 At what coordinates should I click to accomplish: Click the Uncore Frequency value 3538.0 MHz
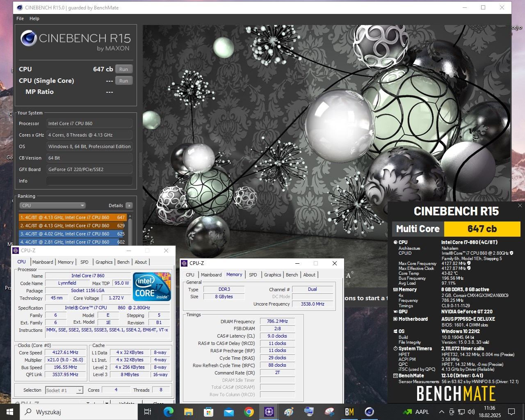tap(313, 304)
